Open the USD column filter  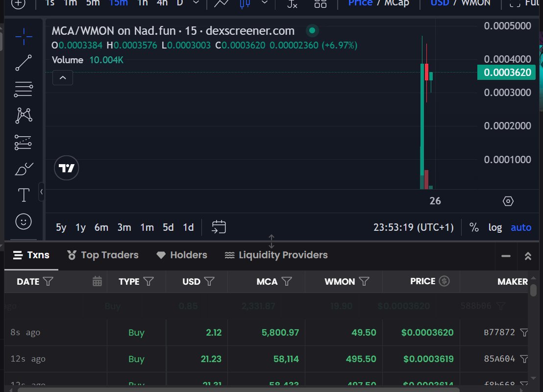point(209,281)
